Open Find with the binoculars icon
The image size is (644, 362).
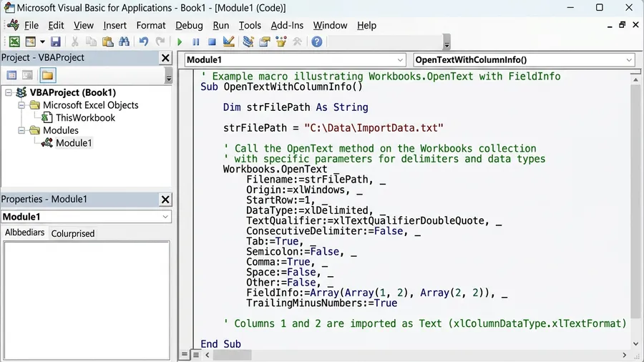point(124,41)
